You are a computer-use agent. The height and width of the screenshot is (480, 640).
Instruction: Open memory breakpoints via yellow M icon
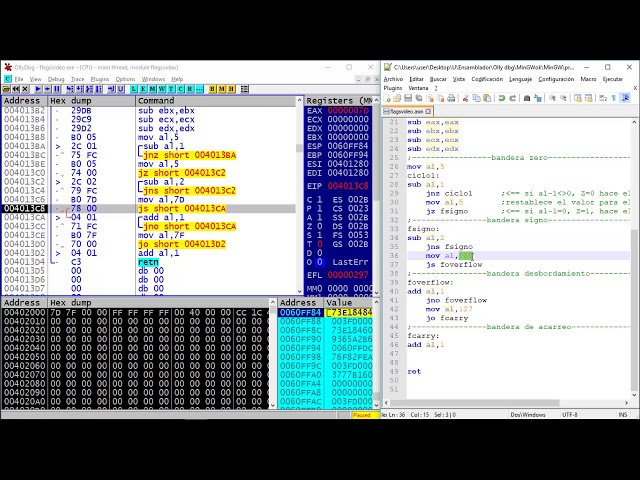click(222, 89)
